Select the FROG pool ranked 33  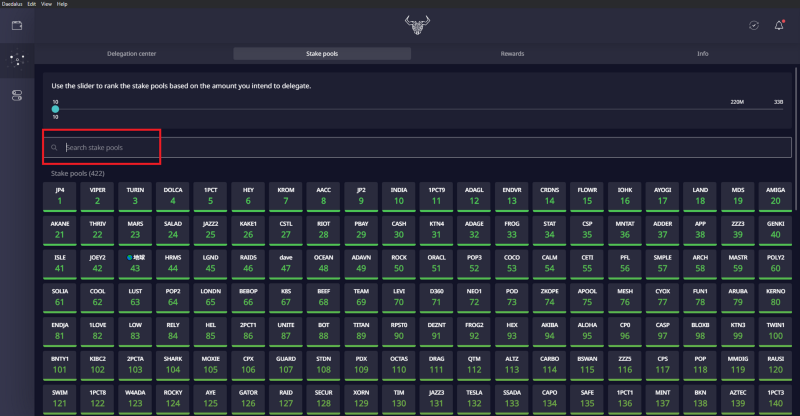coord(512,230)
